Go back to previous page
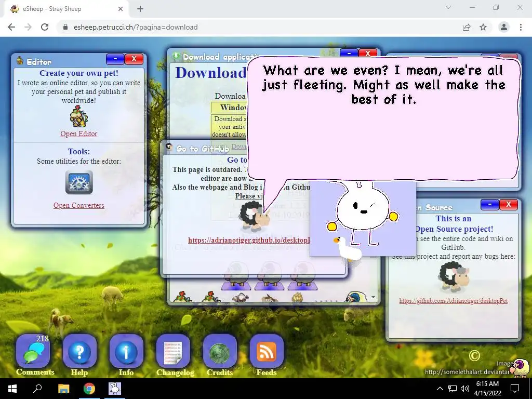This screenshot has width=532, height=399. point(11,27)
